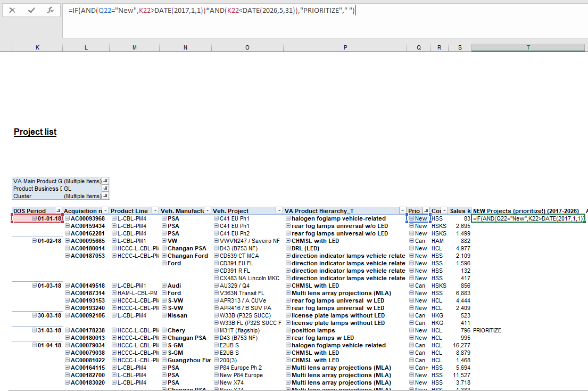
Task: Select column K header
Action: [x=37, y=47]
